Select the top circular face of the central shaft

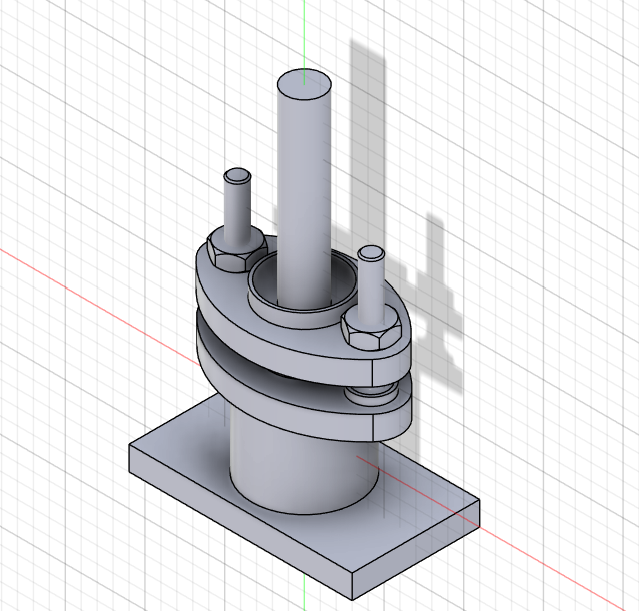tap(304, 85)
